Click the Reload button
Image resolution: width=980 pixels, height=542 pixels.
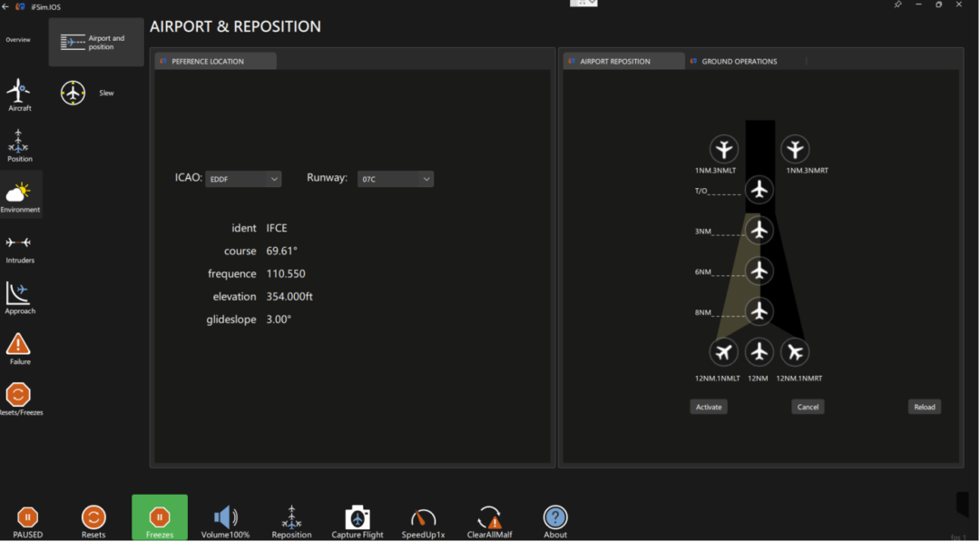[924, 407]
